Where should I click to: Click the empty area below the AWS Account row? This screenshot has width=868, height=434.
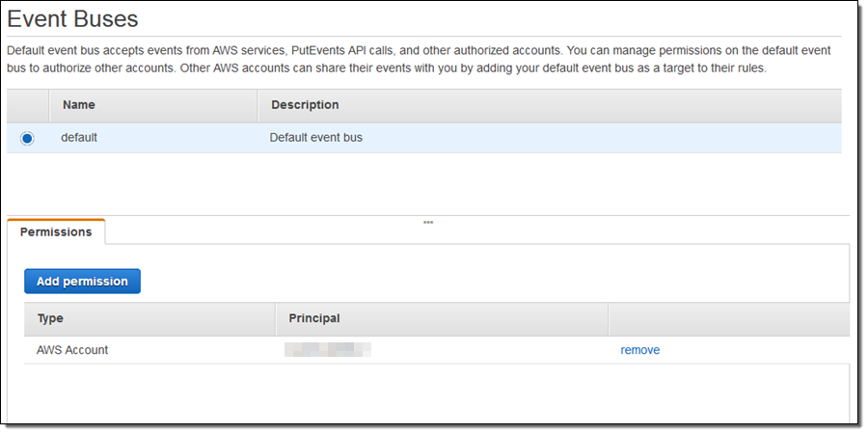click(x=434, y=393)
